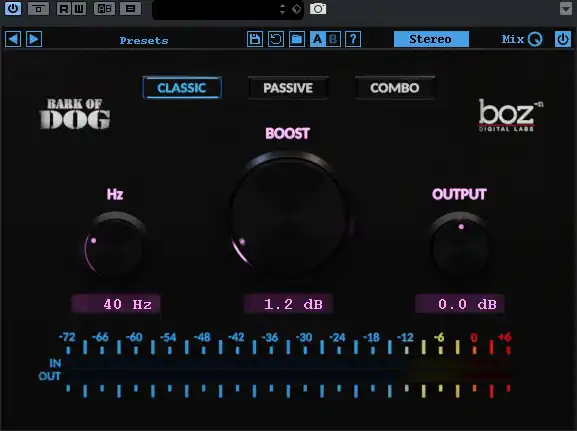Click the bypass icon in host toolbar

38,8
